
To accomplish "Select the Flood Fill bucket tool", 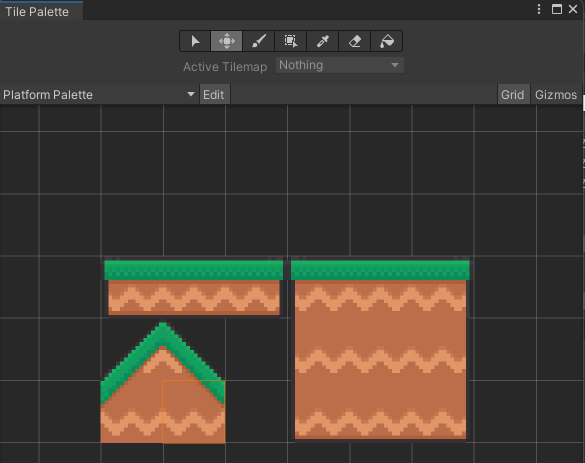I will [387, 41].
